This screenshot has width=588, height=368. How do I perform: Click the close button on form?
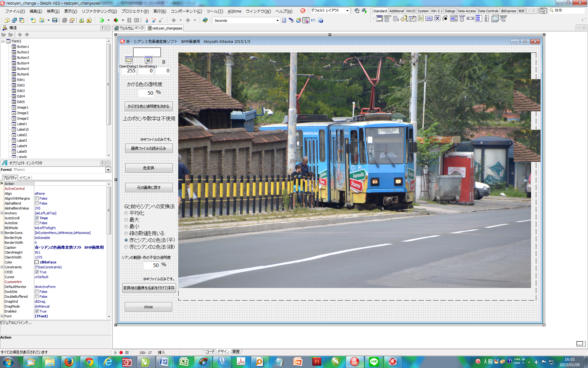coord(148,307)
